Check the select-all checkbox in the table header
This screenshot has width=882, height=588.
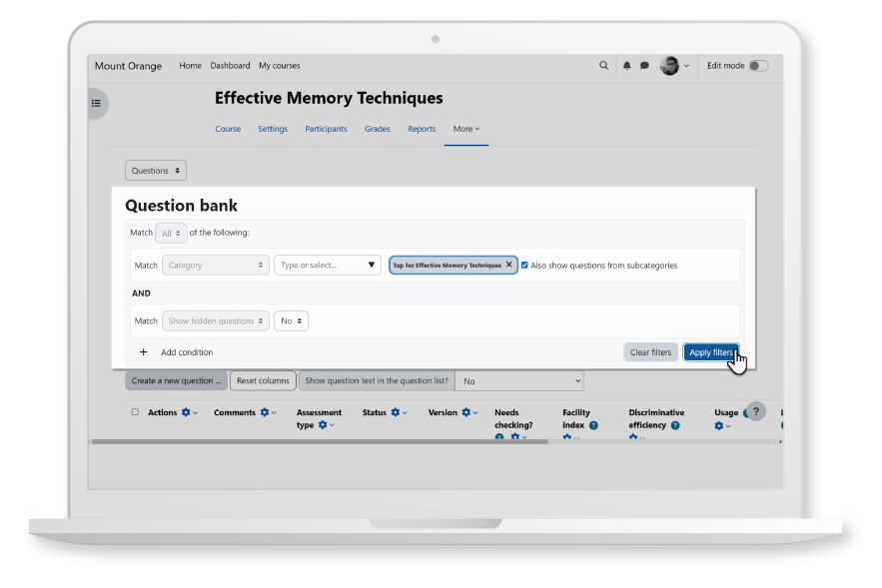[136, 411]
